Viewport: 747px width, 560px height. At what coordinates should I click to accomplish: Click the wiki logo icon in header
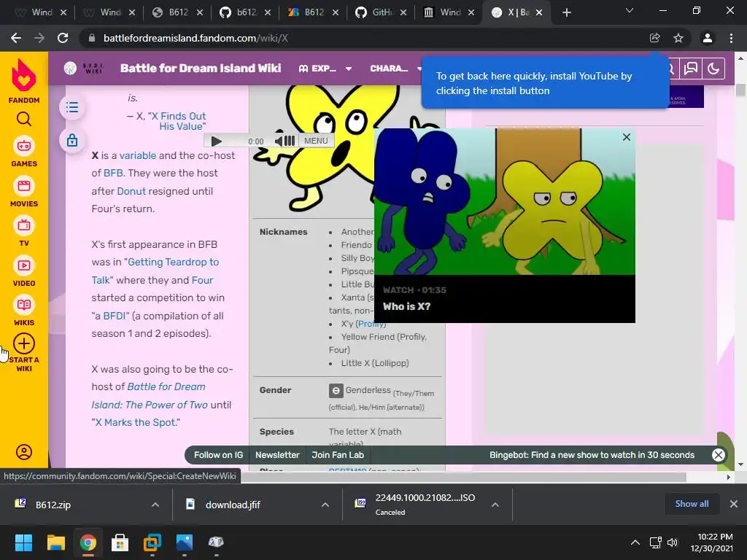[70, 68]
